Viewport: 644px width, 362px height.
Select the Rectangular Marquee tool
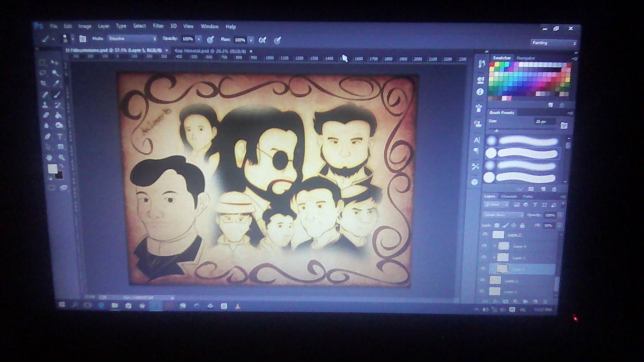tap(42, 62)
